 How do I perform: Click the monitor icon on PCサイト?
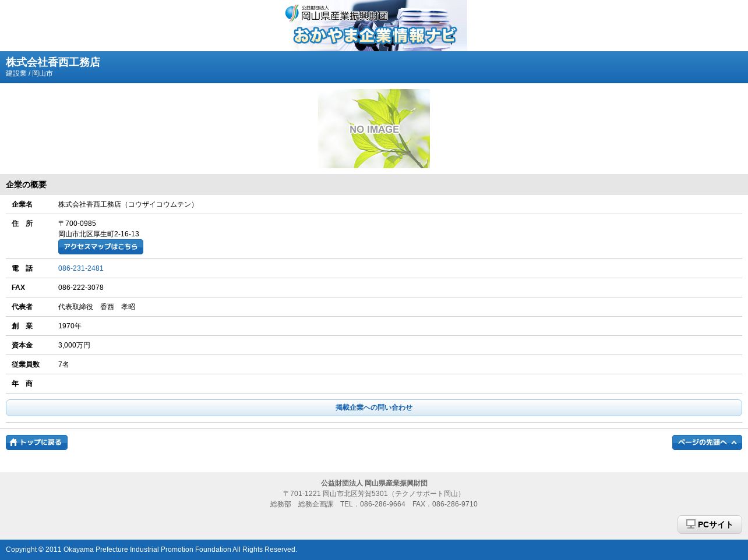click(691, 524)
